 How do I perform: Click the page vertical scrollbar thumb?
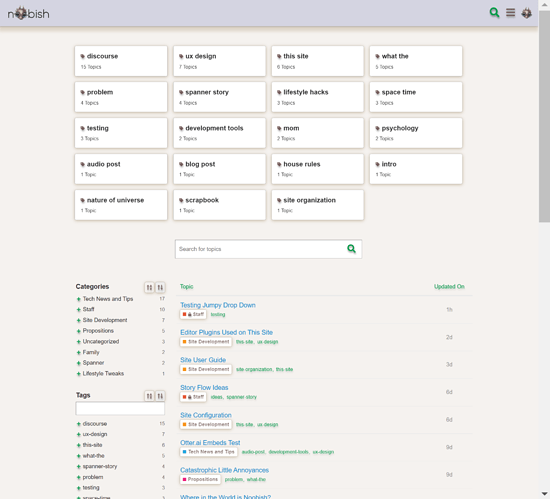coord(544,116)
